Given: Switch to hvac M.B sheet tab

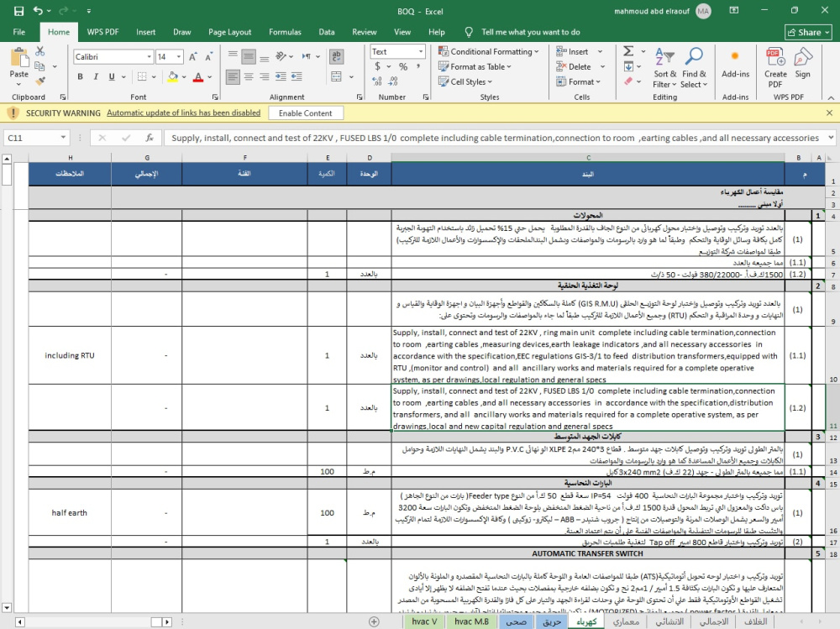Looking at the screenshot, I should coord(471,621).
